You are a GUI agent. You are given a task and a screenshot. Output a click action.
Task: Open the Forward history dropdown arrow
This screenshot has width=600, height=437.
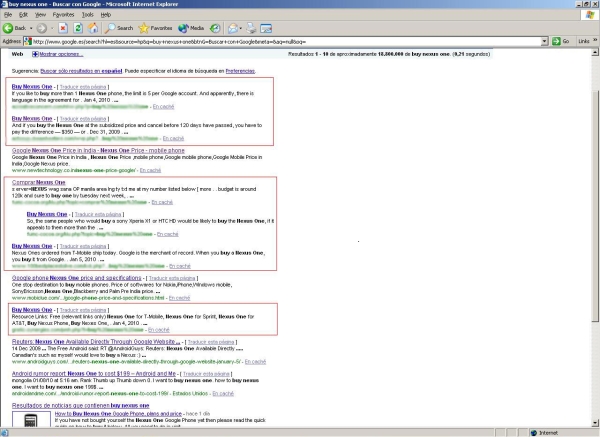pos(52,28)
